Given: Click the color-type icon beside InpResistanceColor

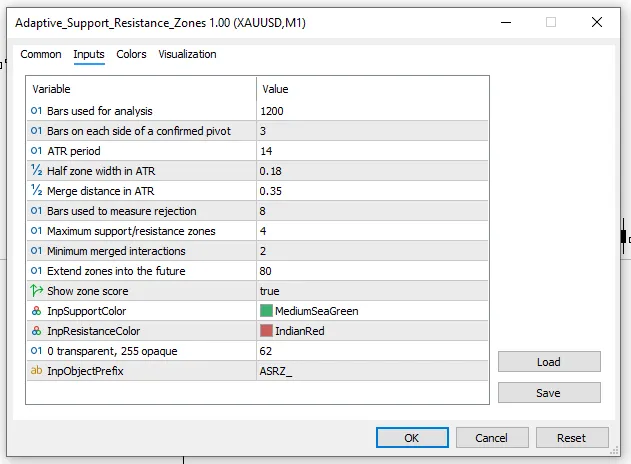Looking at the screenshot, I should click(x=36, y=331).
